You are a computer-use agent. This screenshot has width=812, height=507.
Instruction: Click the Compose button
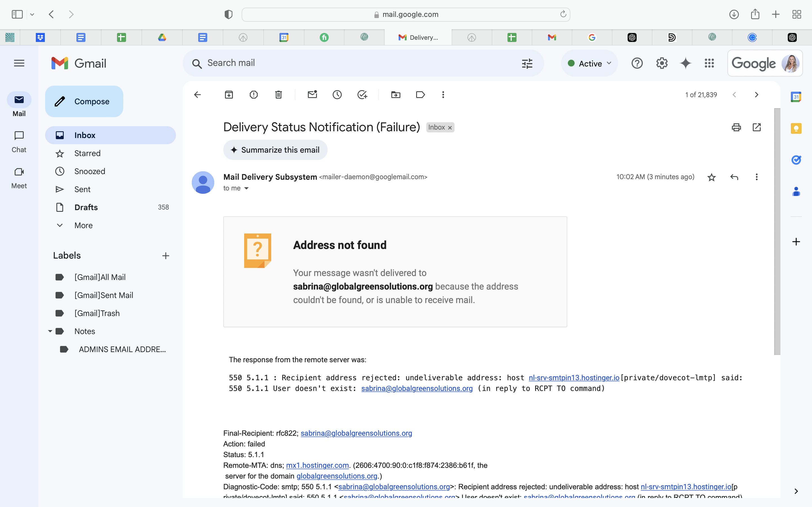pos(84,101)
